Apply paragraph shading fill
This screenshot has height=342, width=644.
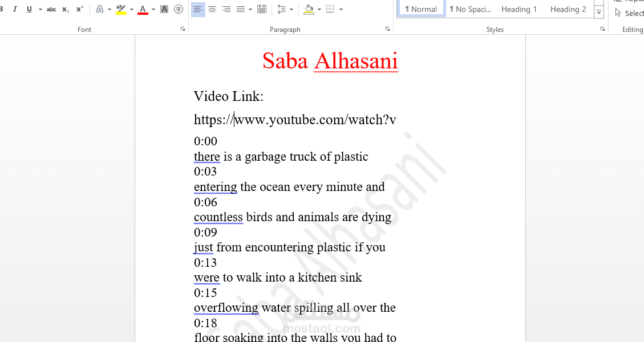[x=309, y=9]
